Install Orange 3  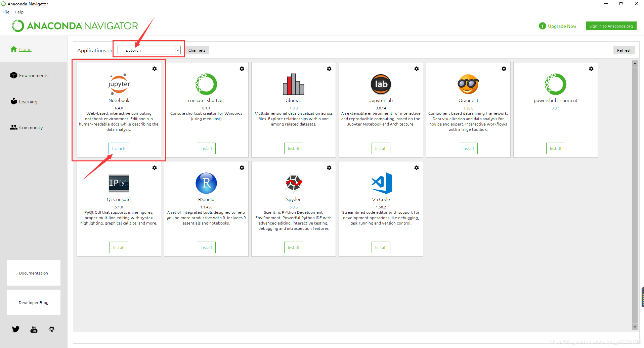coord(468,148)
